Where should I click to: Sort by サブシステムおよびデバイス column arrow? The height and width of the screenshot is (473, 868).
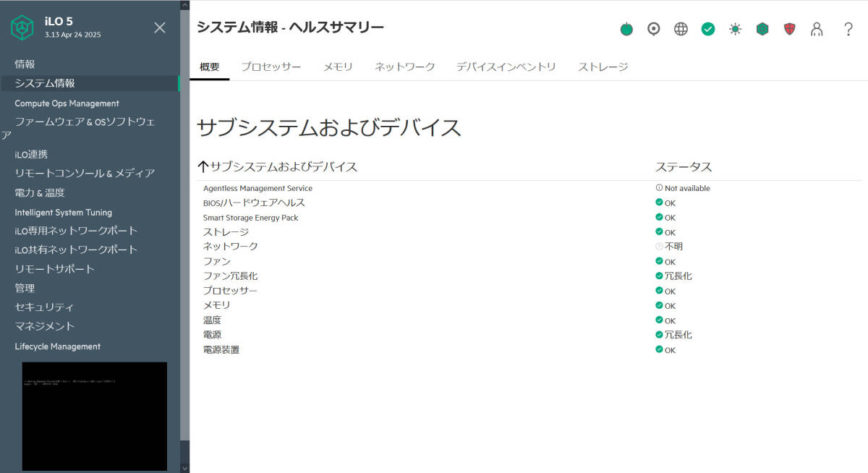tap(203, 167)
